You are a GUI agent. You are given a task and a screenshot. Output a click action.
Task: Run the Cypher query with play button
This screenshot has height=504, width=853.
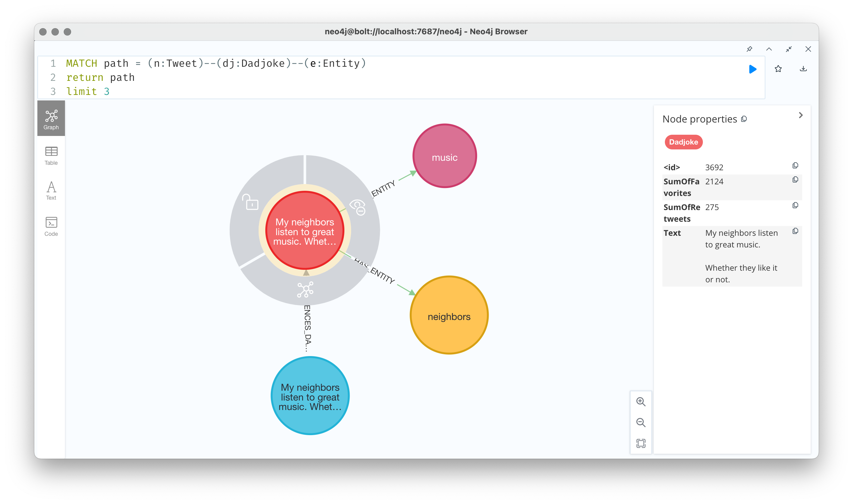[753, 69]
